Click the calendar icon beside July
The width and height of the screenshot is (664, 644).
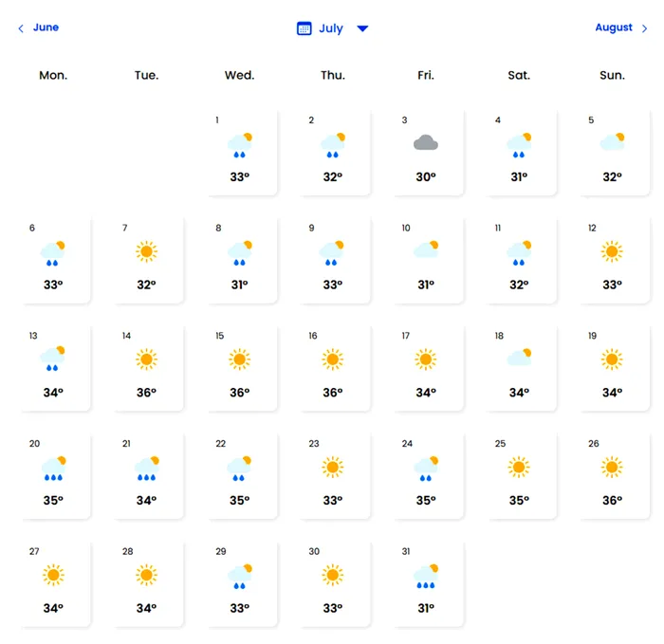pyautogui.click(x=304, y=28)
